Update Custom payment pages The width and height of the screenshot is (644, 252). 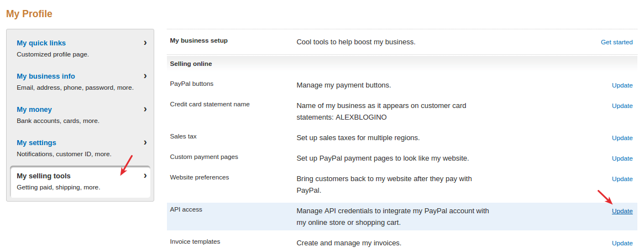point(622,158)
